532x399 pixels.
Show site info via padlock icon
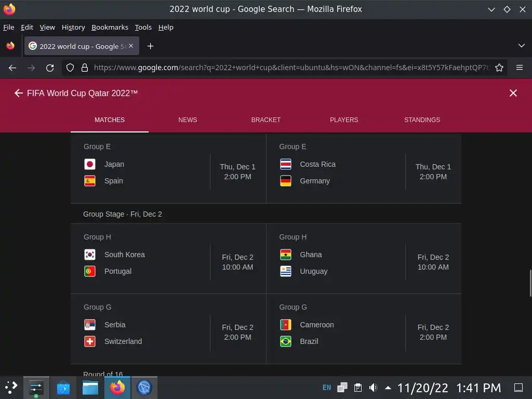click(x=85, y=68)
